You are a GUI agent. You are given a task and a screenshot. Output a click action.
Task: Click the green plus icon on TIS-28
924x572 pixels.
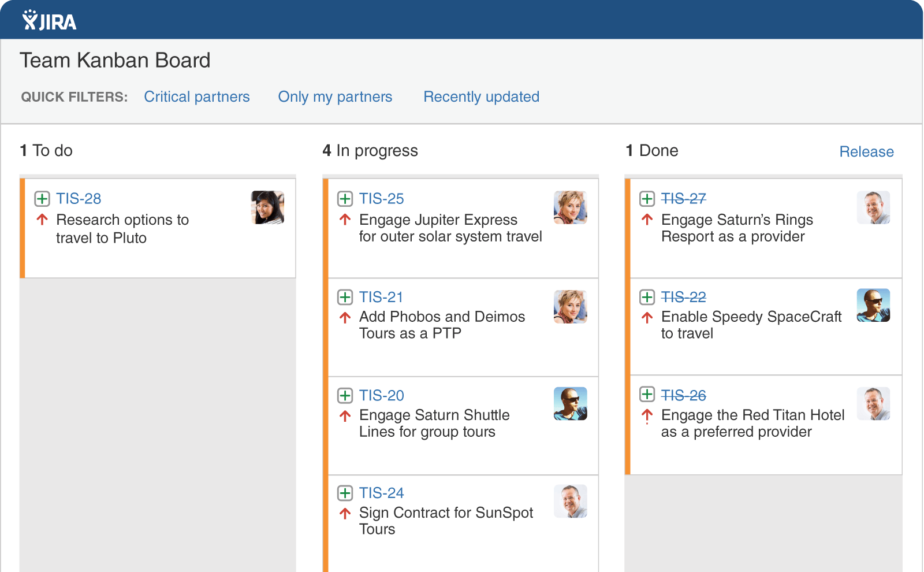pos(42,199)
